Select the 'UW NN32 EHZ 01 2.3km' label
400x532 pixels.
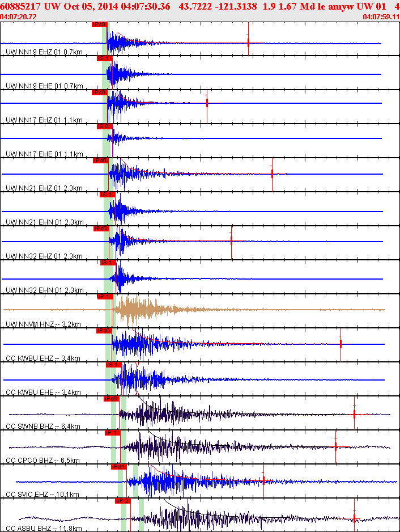point(44,256)
